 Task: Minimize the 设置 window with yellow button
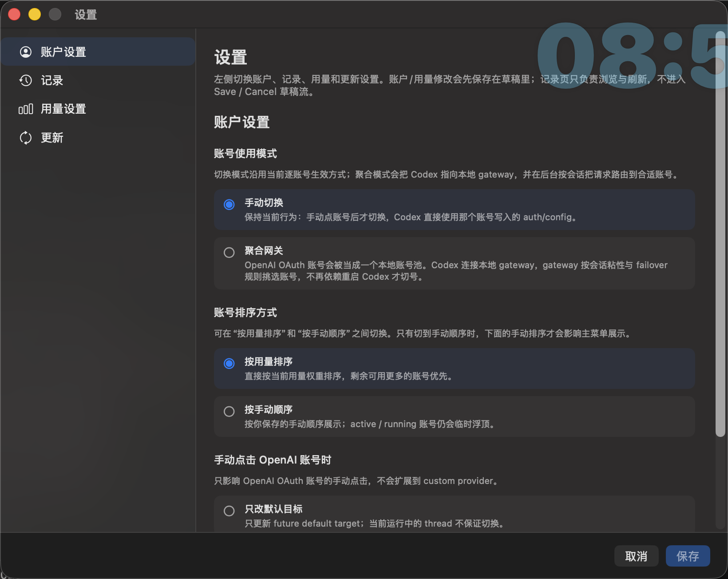[x=35, y=14]
